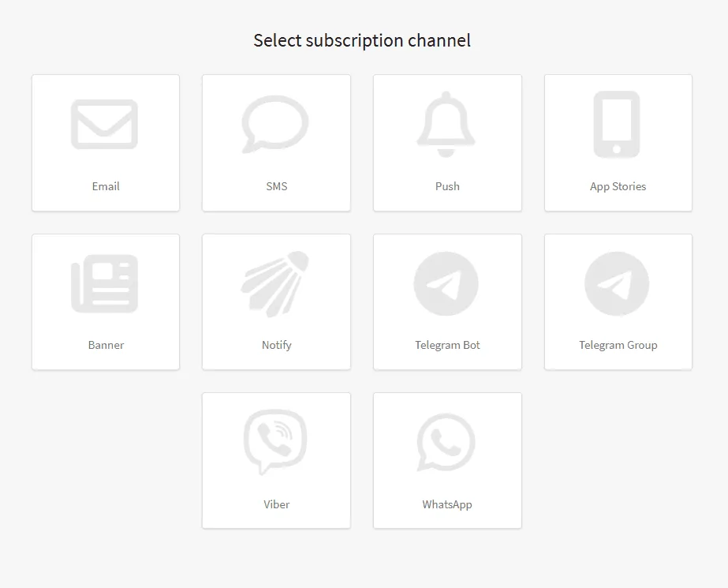Image resolution: width=728 pixels, height=588 pixels.
Task: Click the 'Select subscription channel' heading
Action: [x=362, y=41]
